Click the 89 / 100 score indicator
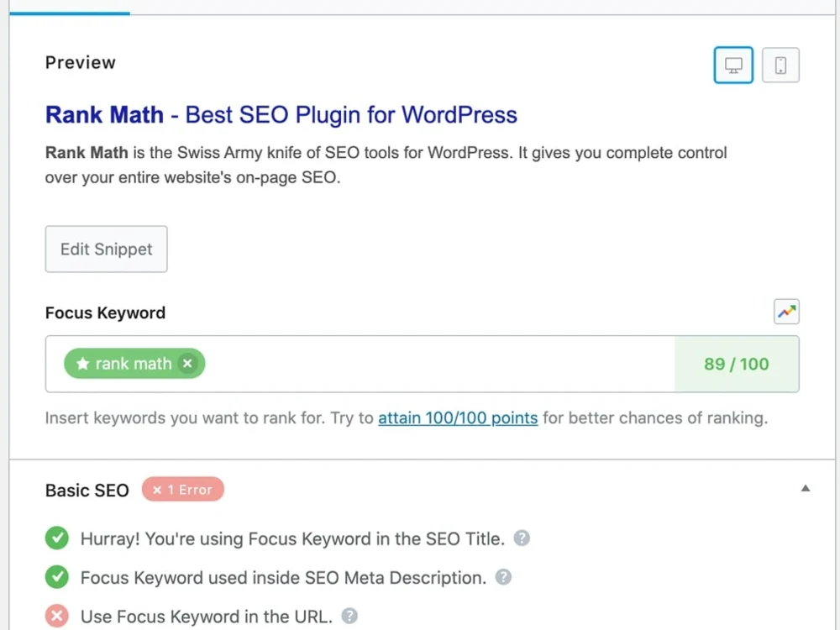 [x=737, y=365]
